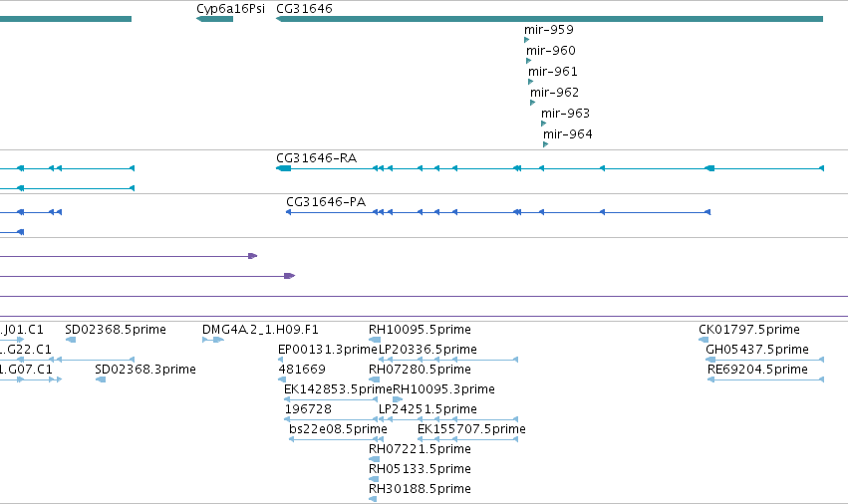
Task: Click the mir-963 label
Action: (565, 113)
